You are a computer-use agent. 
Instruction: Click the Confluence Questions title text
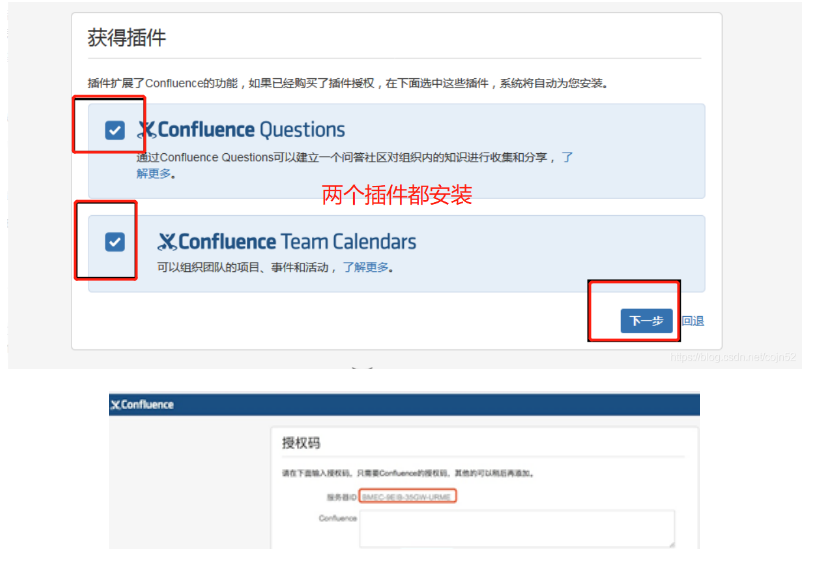tap(251, 130)
